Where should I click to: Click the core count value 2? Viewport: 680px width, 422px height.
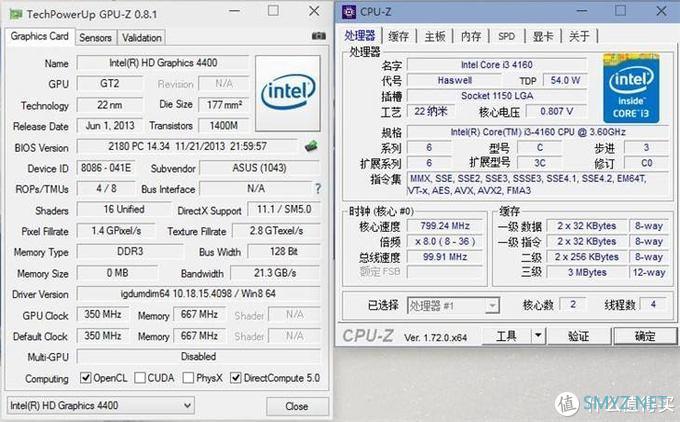pos(573,304)
